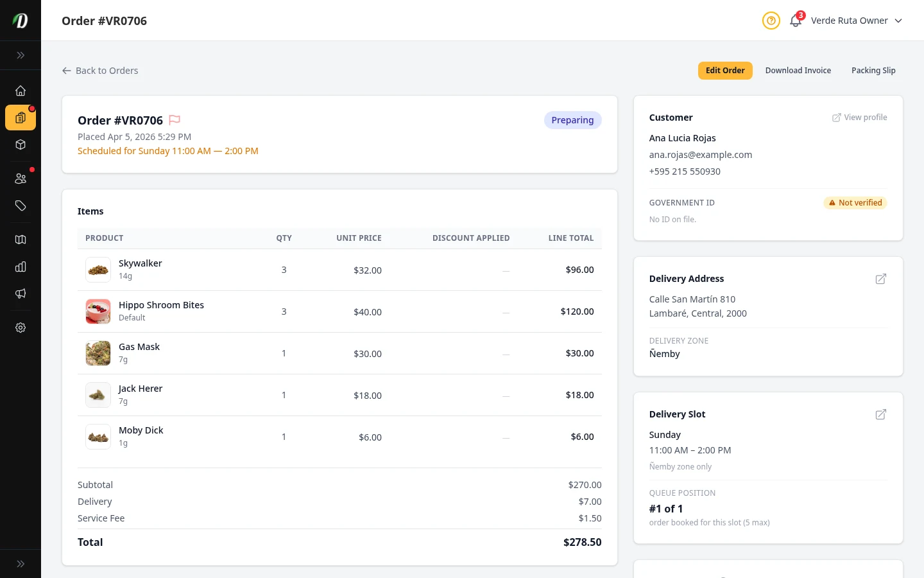
Task: Open the Products box icon
Action: point(21,144)
